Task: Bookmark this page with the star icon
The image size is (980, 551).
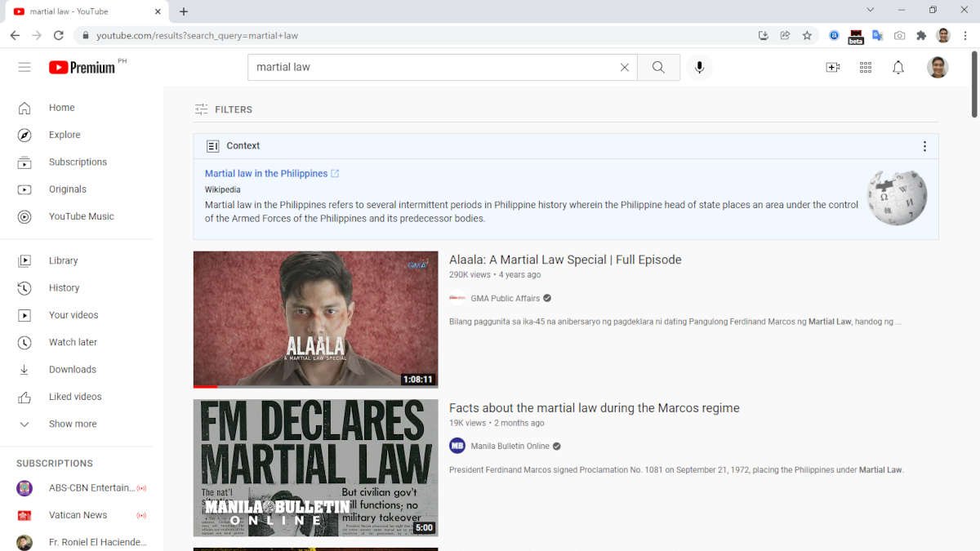Action: pyautogui.click(x=806, y=35)
